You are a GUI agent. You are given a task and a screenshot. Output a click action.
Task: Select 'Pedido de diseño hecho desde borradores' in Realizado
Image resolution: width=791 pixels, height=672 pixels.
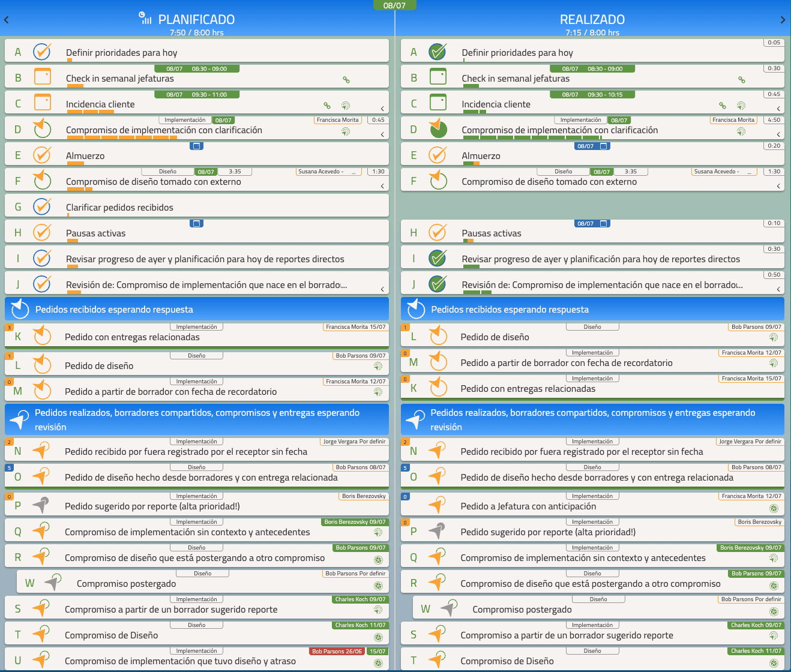coord(592,475)
